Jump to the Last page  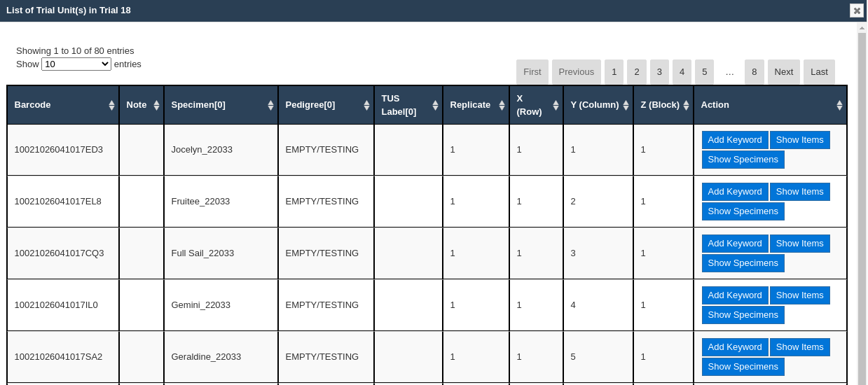(x=819, y=72)
